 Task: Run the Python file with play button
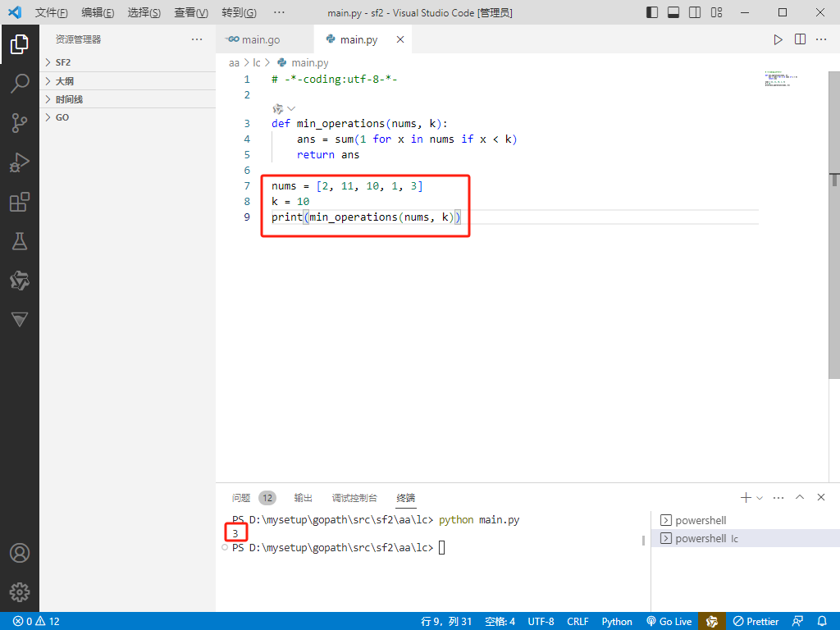pyautogui.click(x=778, y=39)
